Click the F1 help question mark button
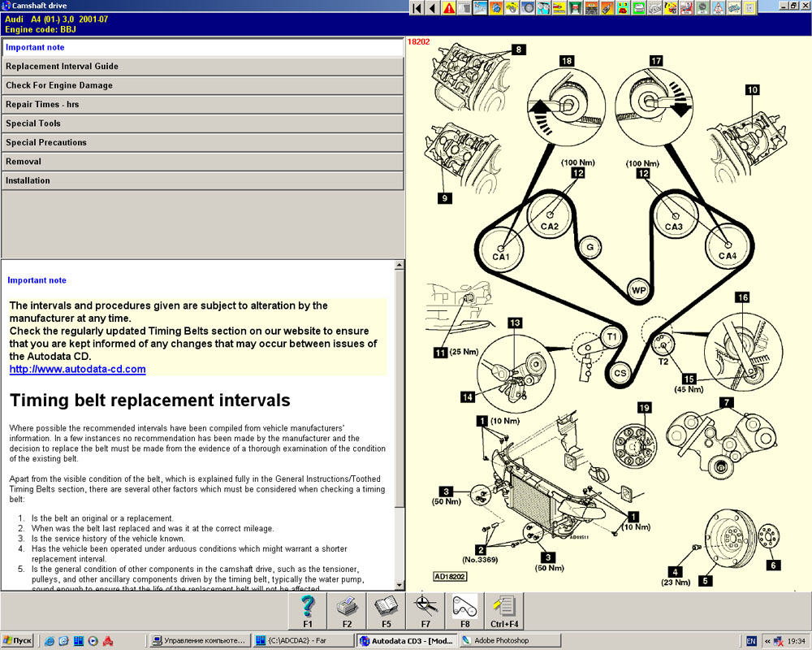Viewport: 812px width, 650px height. coord(308,610)
